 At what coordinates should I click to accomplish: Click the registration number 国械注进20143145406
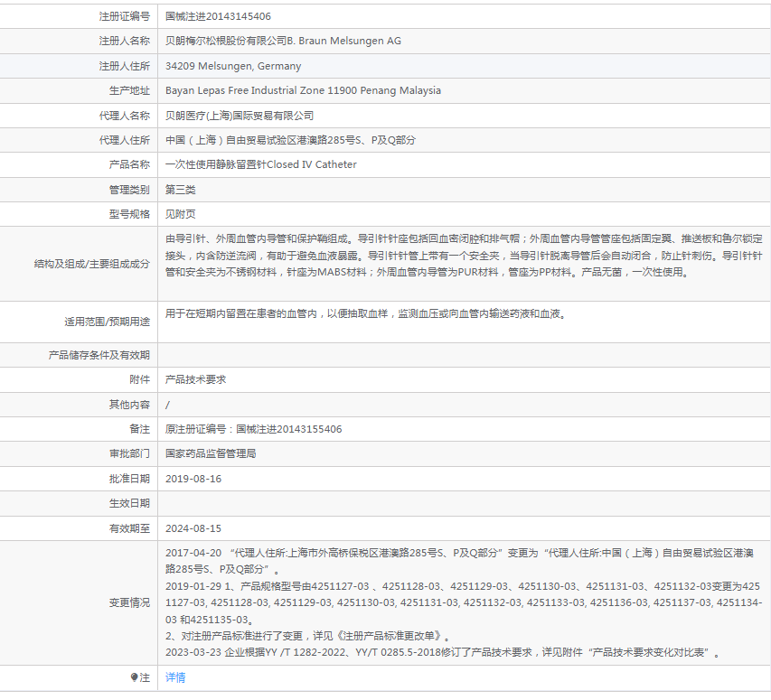coord(218,16)
